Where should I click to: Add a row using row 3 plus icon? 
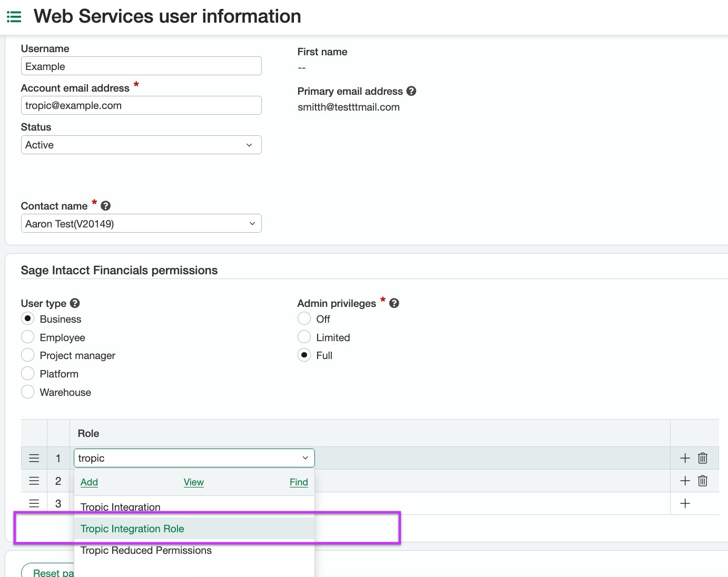685,503
